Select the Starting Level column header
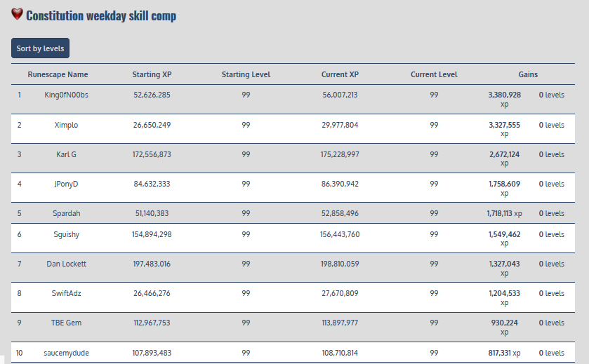 tap(246, 74)
